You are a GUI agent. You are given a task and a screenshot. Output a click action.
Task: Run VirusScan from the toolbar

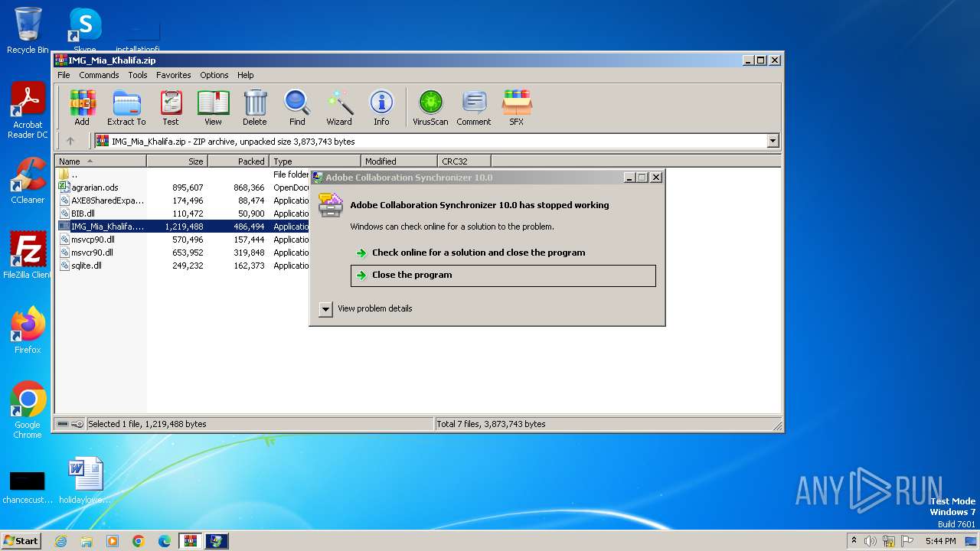pyautogui.click(x=430, y=107)
